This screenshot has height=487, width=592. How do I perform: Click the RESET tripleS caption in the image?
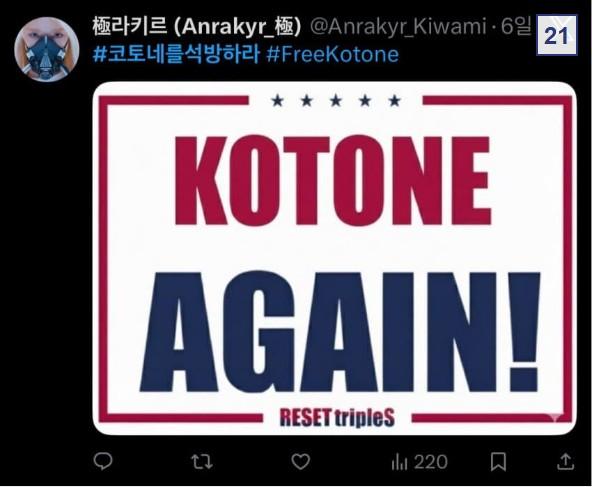pyautogui.click(x=337, y=418)
